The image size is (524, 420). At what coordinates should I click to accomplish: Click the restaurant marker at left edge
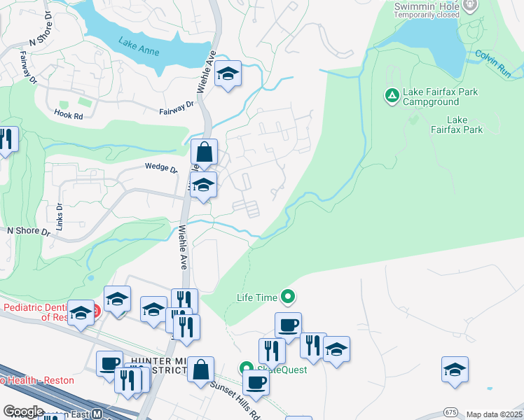[x=7, y=142]
